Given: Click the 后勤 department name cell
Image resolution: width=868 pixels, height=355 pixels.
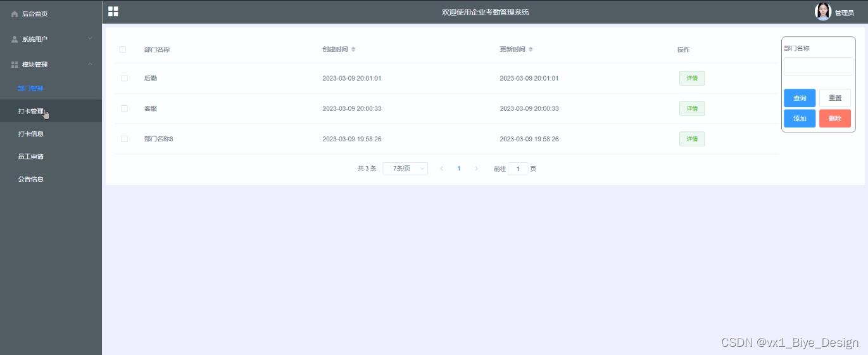Looking at the screenshot, I should (x=151, y=78).
